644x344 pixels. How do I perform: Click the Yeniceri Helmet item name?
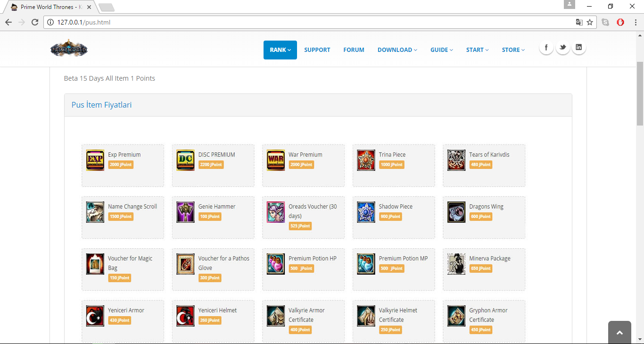point(217,310)
